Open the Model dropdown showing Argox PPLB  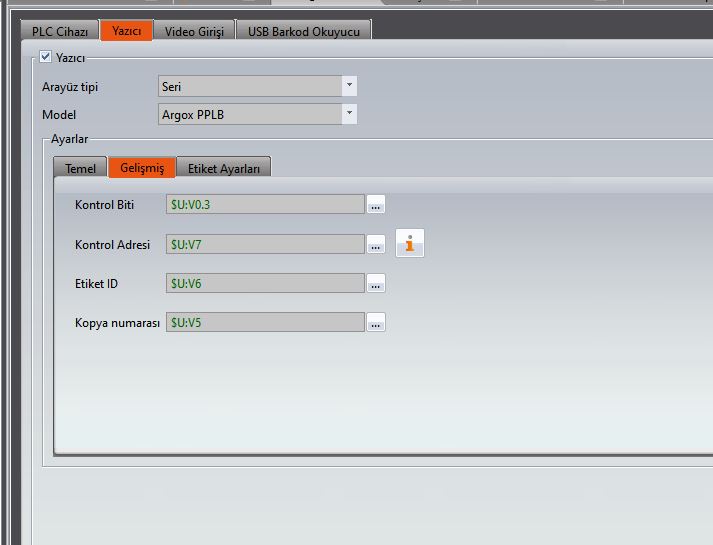click(349, 114)
